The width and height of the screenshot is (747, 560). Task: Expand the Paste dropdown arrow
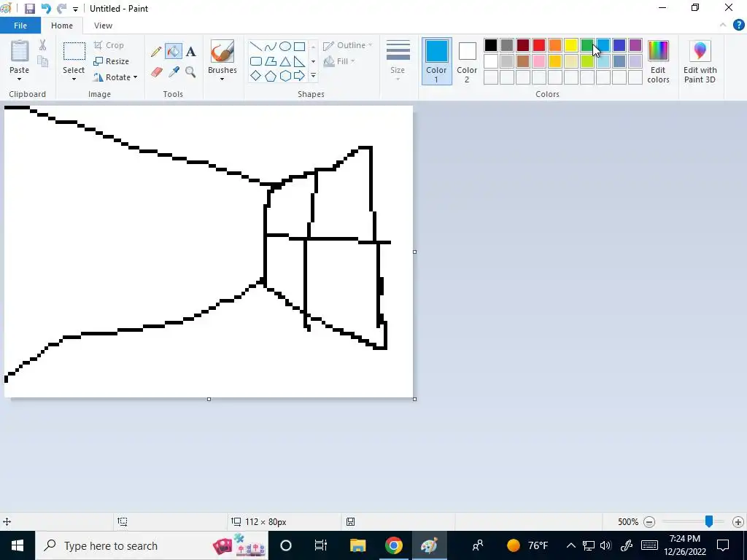pos(20,79)
